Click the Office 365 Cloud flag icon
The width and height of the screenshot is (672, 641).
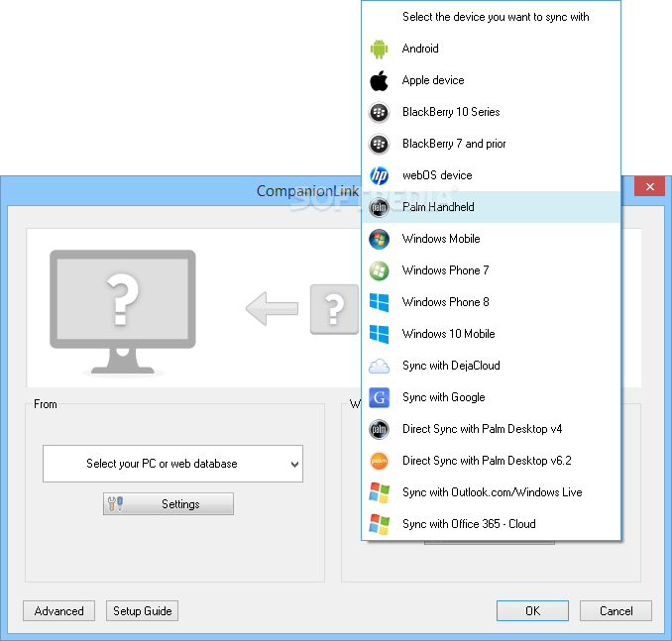(379, 524)
